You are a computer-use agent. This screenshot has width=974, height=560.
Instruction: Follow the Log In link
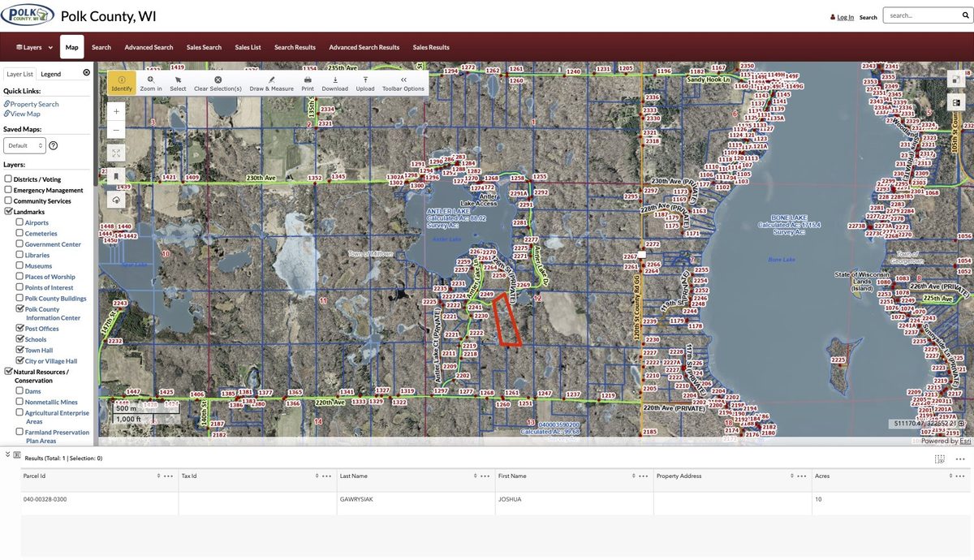click(845, 17)
